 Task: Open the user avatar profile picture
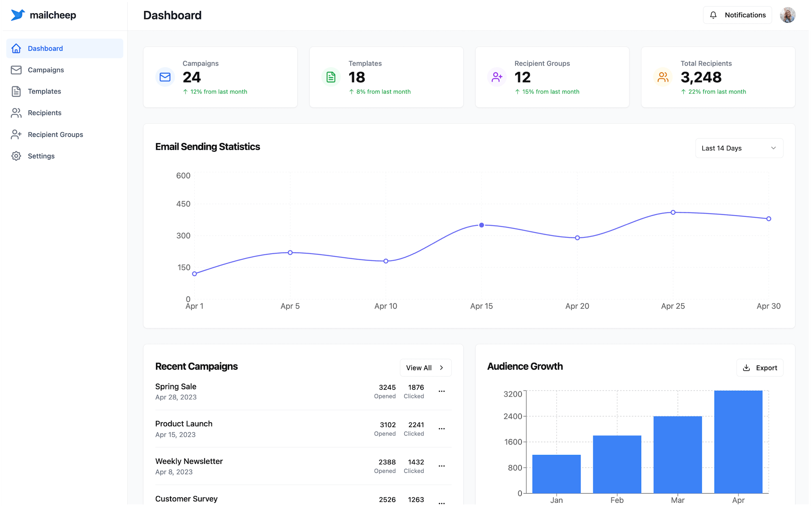coord(787,15)
